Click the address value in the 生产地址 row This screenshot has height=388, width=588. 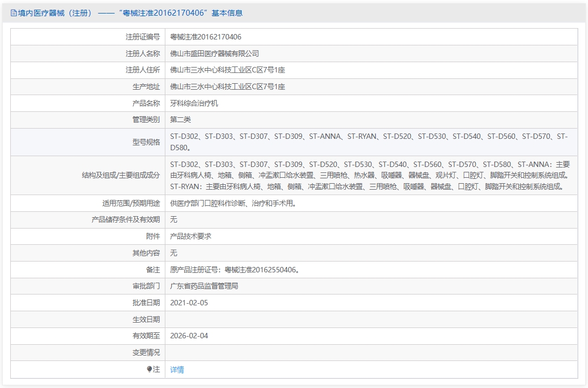click(x=228, y=86)
